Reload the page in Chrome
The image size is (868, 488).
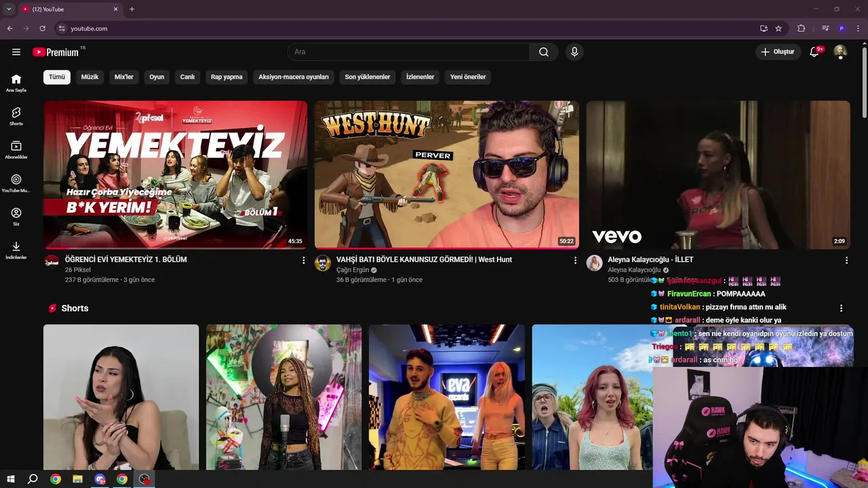(42, 28)
